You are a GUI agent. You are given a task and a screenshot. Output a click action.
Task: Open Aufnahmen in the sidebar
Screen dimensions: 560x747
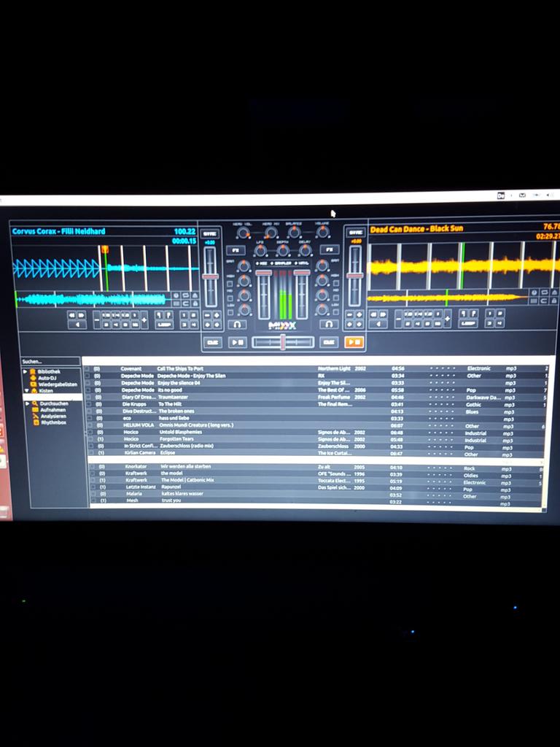[x=52, y=410]
